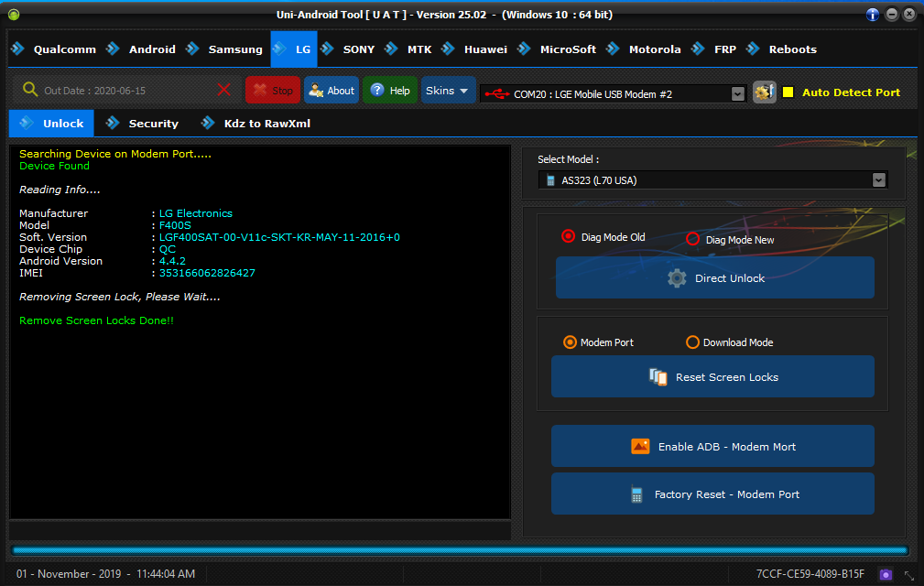Image resolution: width=924 pixels, height=586 pixels.
Task: Click the Soft. Version value text
Action: tap(279, 237)
